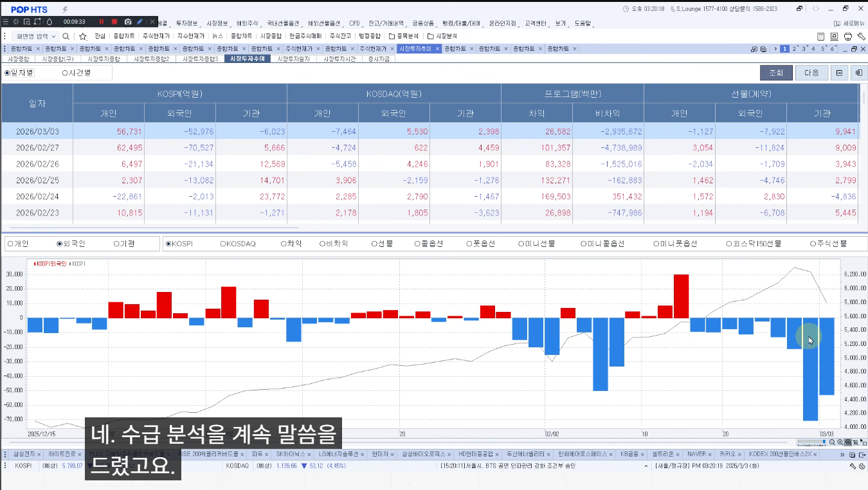Click the chart zoom slider below the chart
868x490 pixels.
tap(811, 442)
